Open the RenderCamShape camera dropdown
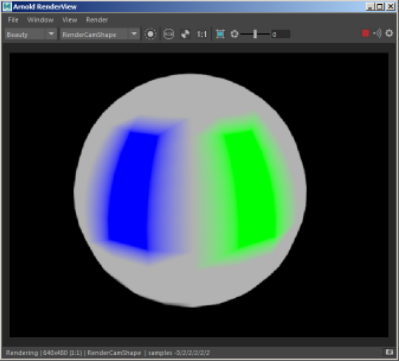This screenshot has width=399, height=362. [x=99, y=34]
